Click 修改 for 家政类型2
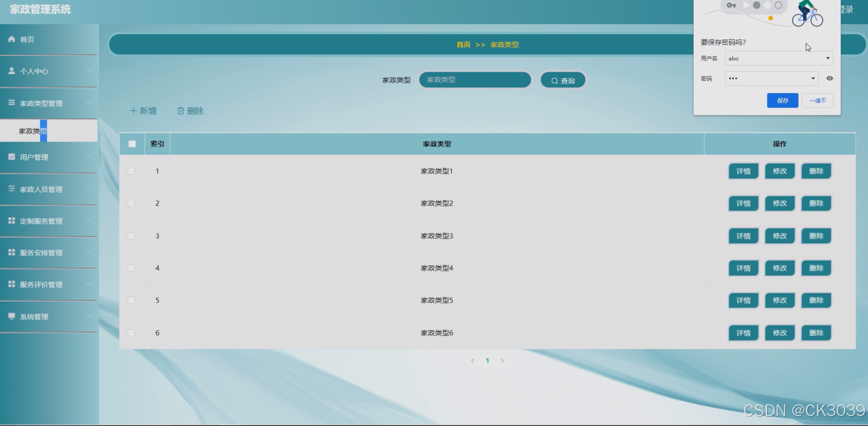The width and height of the screenshot is (868, 426). click(x=779, y=203)
